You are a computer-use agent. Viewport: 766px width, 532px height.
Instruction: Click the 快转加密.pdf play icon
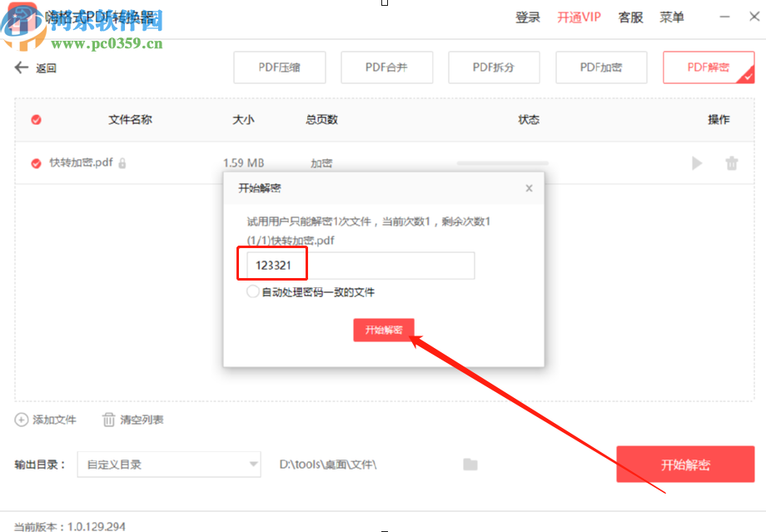pos(696,163)
